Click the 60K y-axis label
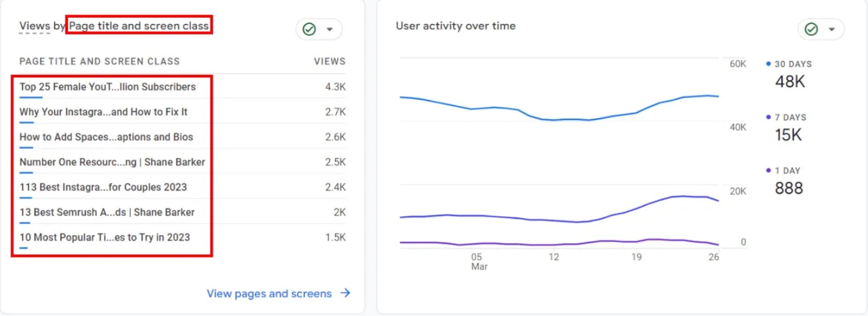 tap(738, 64)
